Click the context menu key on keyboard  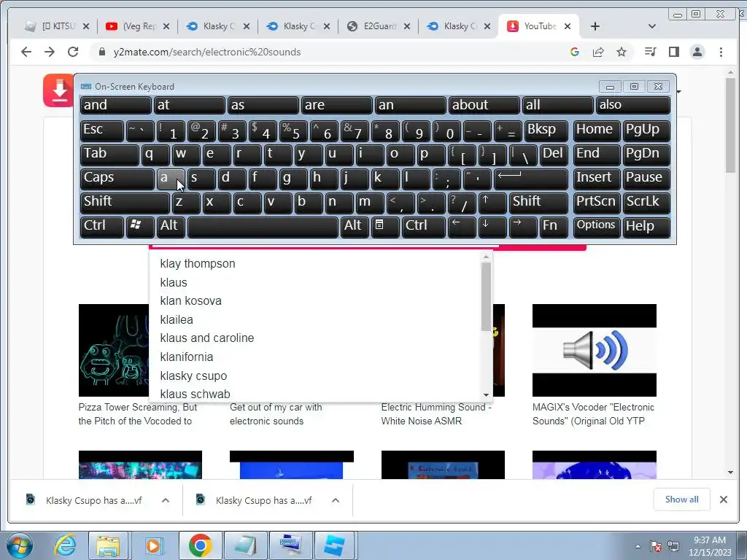click(x=385, y=227)
